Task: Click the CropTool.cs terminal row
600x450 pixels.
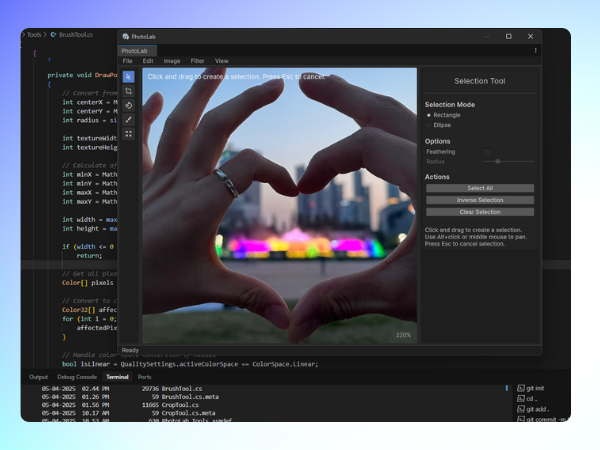Action: click(x=120, y=405)
